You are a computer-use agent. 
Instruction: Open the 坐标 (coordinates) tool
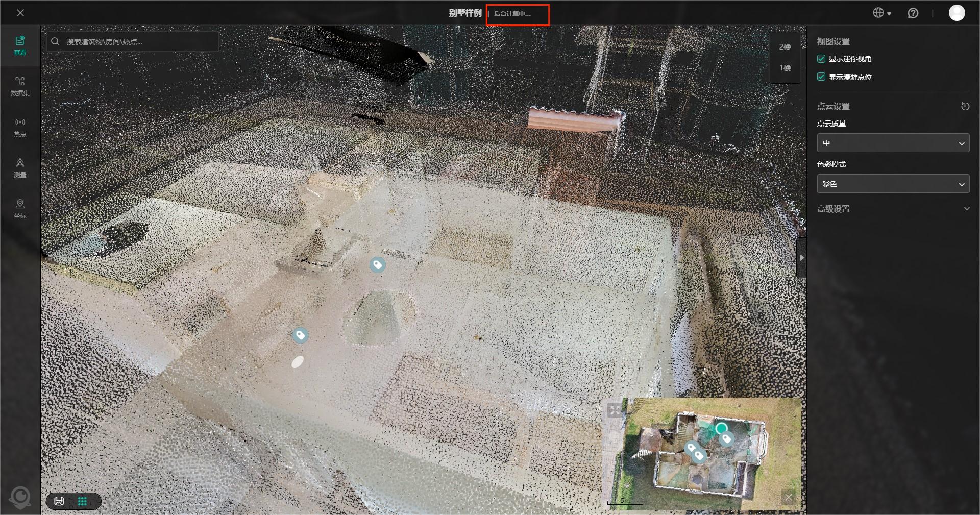coord(20,208)
